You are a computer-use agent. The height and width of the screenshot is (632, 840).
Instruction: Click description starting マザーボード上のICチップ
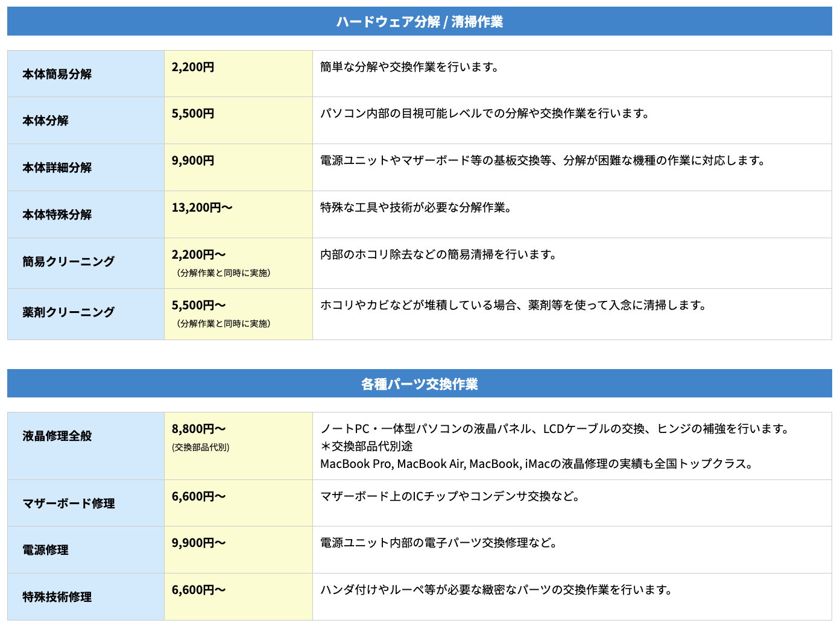[450, 496]
